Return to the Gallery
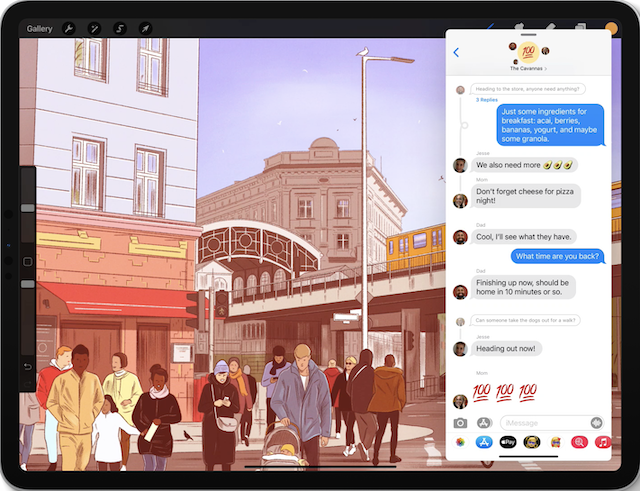 click(x=40, y=29)
